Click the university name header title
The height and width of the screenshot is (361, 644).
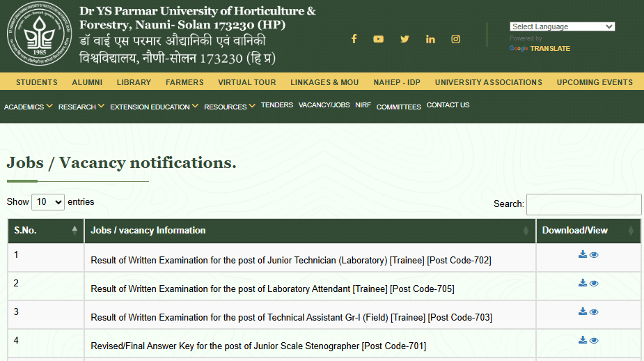[198, 35]
